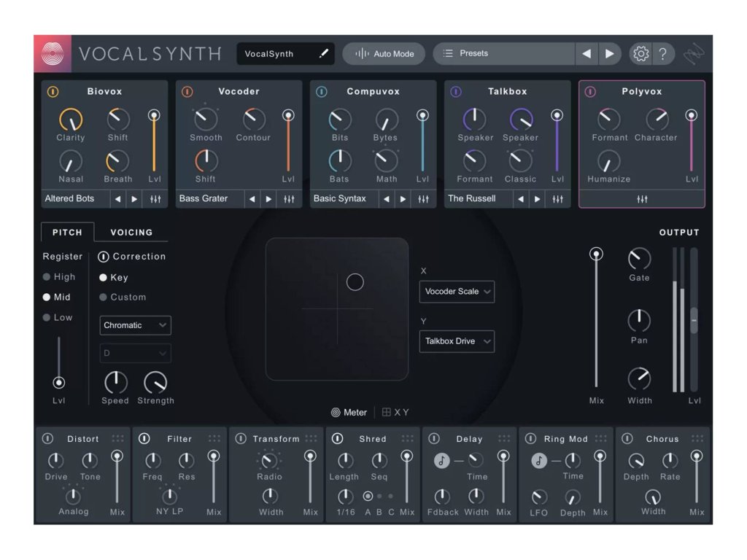Viewport: 747px width, 560px height.
Task: Toggle the Biovox module power
Action: [53, 91]
